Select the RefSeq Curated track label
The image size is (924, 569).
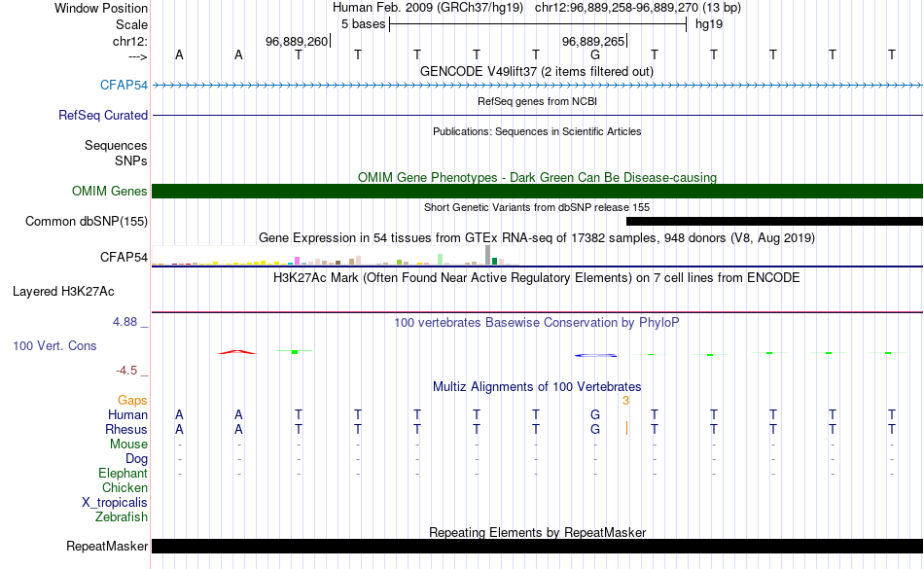pos(102,116)
